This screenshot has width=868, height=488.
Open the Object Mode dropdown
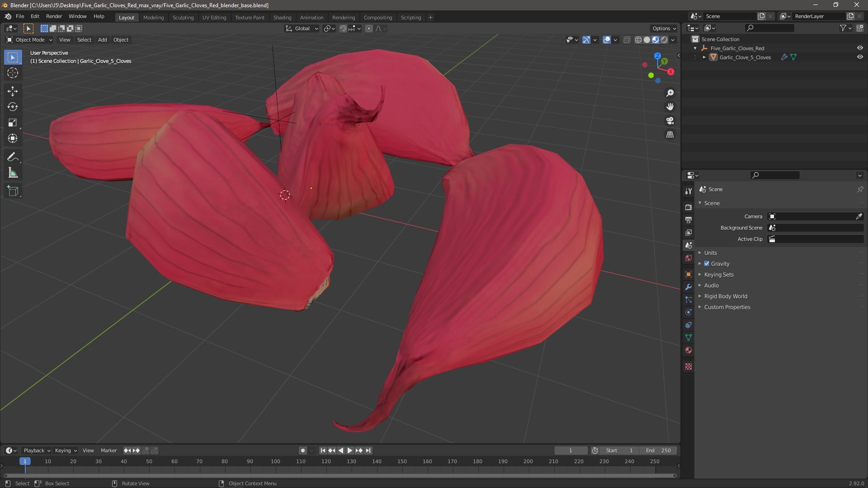tap(29, 40)
